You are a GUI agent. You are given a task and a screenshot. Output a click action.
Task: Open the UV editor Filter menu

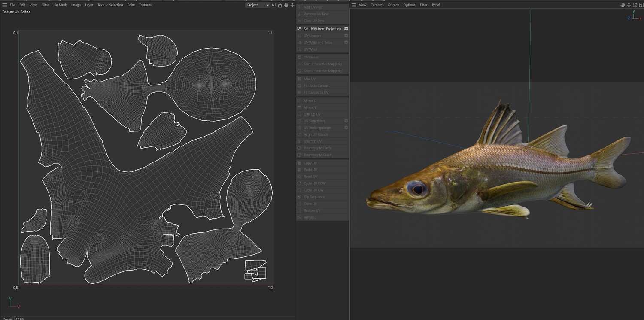coord(45,5)
